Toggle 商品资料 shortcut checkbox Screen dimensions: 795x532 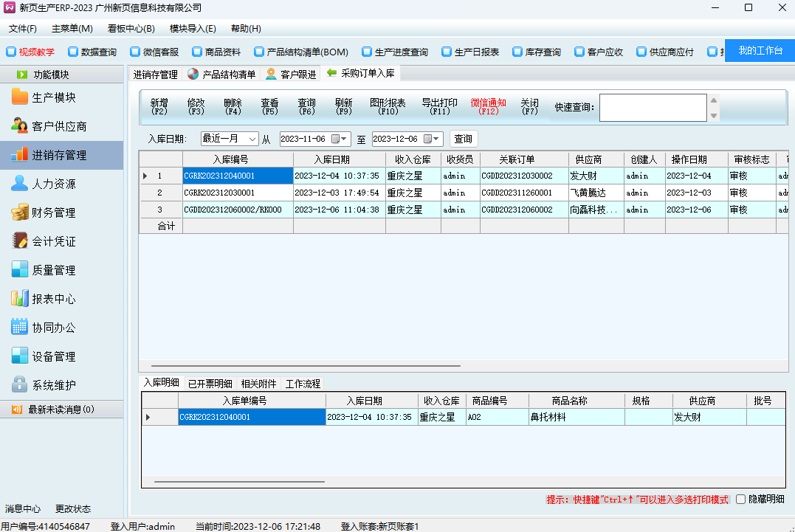197,51
